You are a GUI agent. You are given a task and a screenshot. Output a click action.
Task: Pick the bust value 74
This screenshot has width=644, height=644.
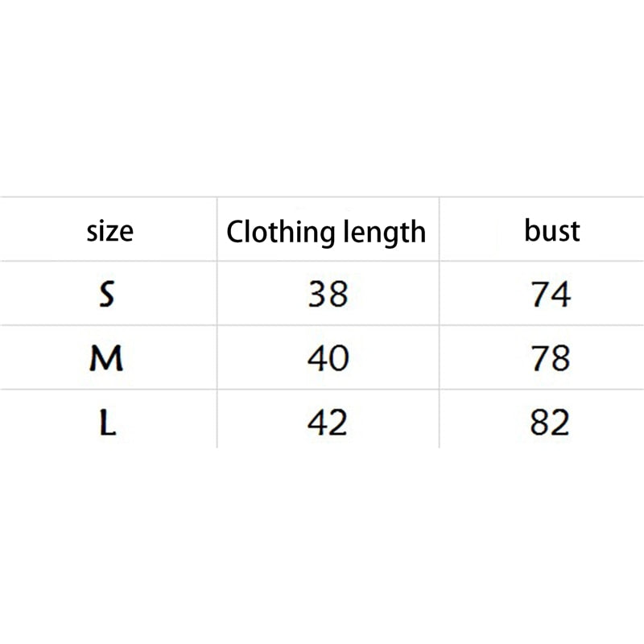point(551,295)
